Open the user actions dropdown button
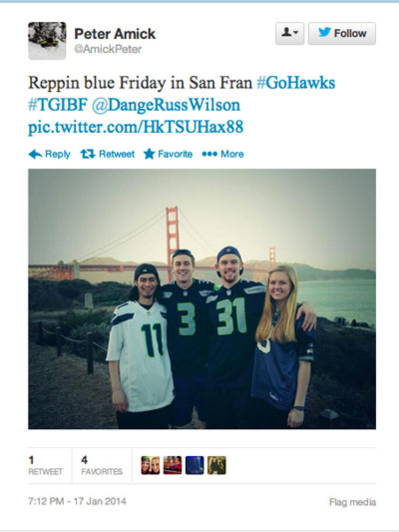The height and width of the screenshot is (532, 399). click(290, 34)
